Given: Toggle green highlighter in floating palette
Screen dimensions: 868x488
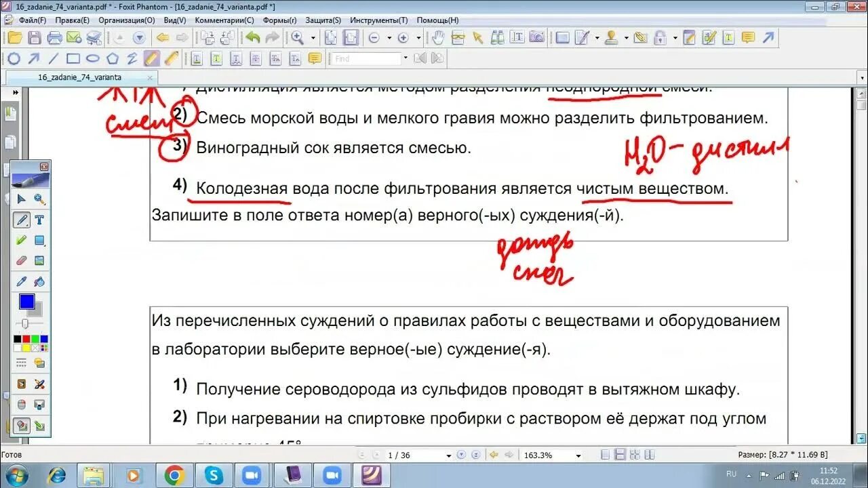Looking at the screenshot, I should pos(22,240).
